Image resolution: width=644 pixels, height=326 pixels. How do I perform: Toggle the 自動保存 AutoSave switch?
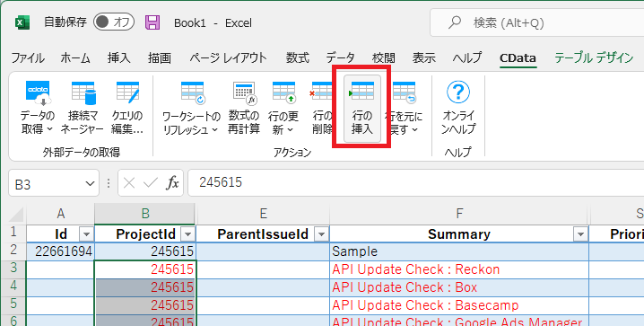pyautogui.click(x=114, y=22)
